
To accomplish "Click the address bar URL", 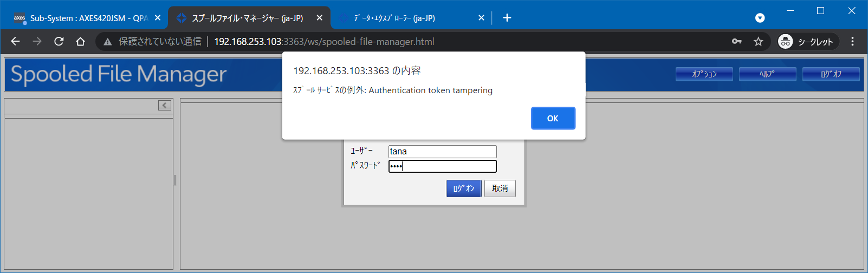I will pyautogui.click(x=324, y=42).
